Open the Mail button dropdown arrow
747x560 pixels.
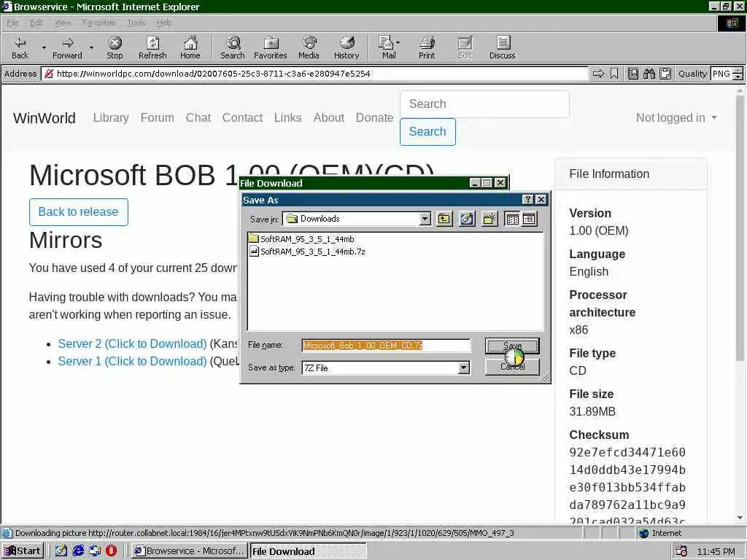(x=398, y=43)
